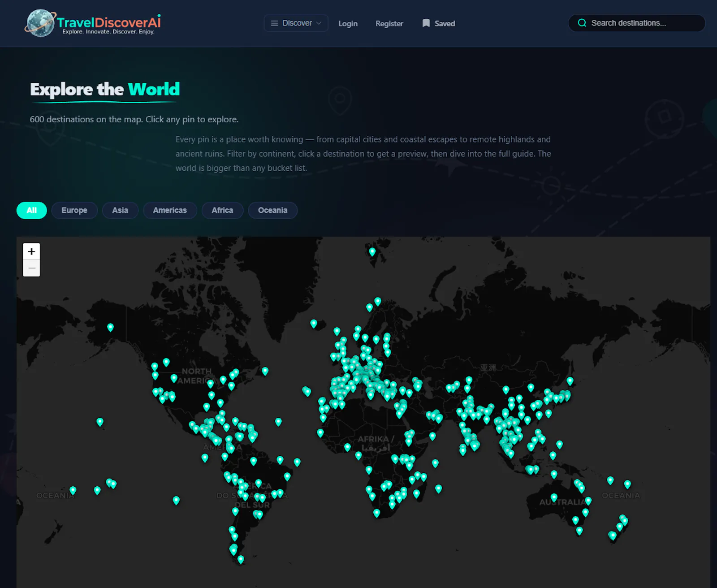Viewport: 717px width, 588px height.
Task: Select the All continent filter
Action: (x=32, y=210)
